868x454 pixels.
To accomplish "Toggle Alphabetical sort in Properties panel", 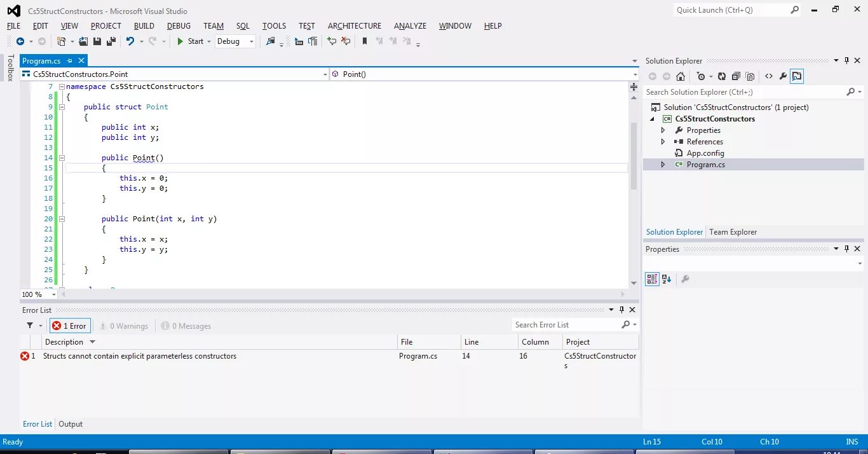I will click(667, 279).
